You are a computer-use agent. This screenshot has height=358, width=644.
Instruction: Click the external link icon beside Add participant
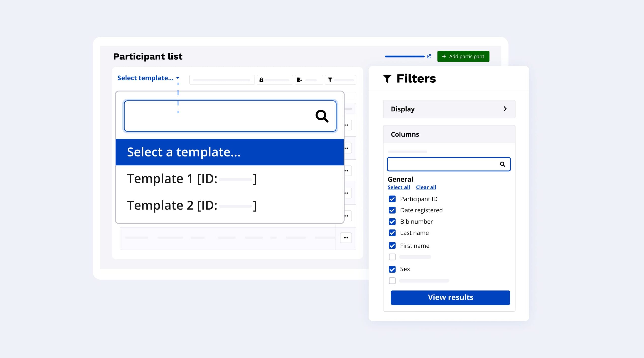click(x=429, y=56)
